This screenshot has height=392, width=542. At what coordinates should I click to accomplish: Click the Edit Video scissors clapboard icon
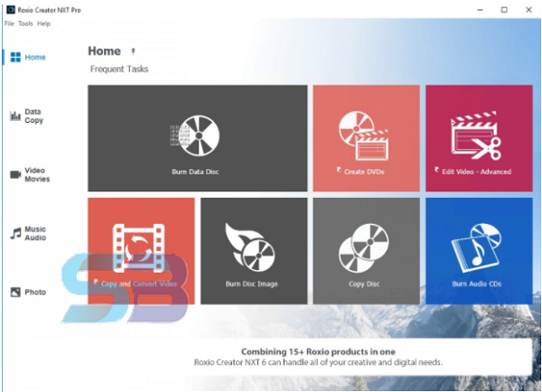[476, 135]
